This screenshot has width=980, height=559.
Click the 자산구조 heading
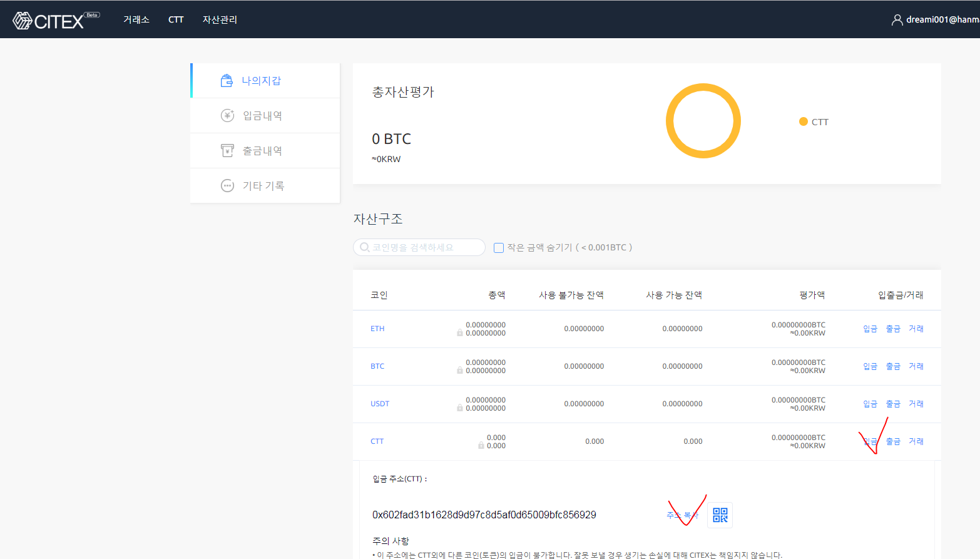[x=378, y=218]
